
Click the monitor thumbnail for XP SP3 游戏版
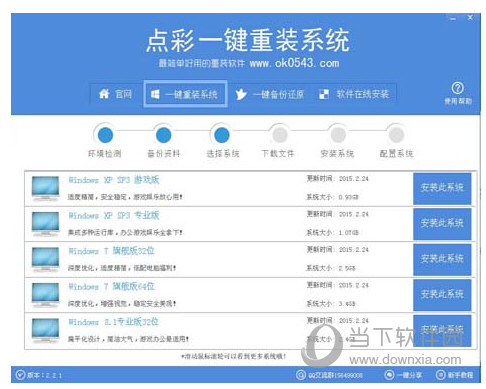pos(45,189)
